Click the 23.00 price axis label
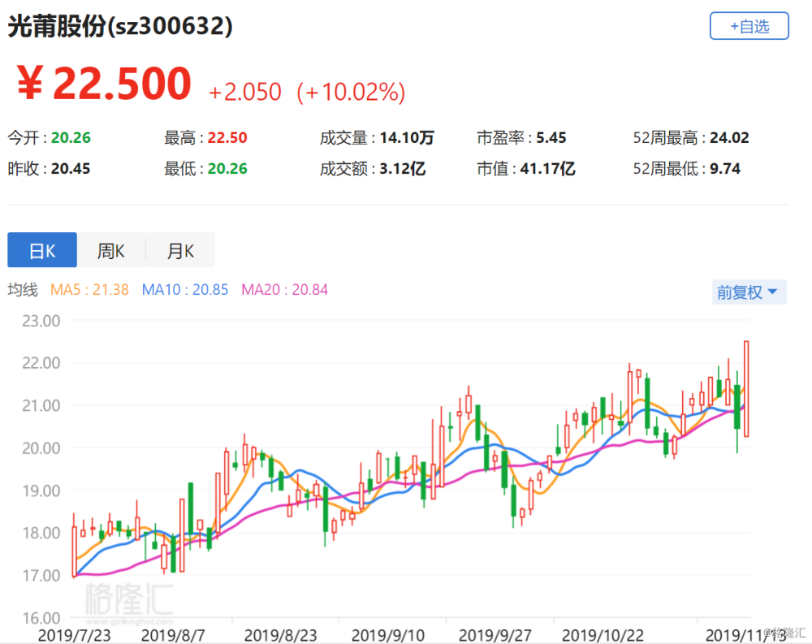 (41, 322)
